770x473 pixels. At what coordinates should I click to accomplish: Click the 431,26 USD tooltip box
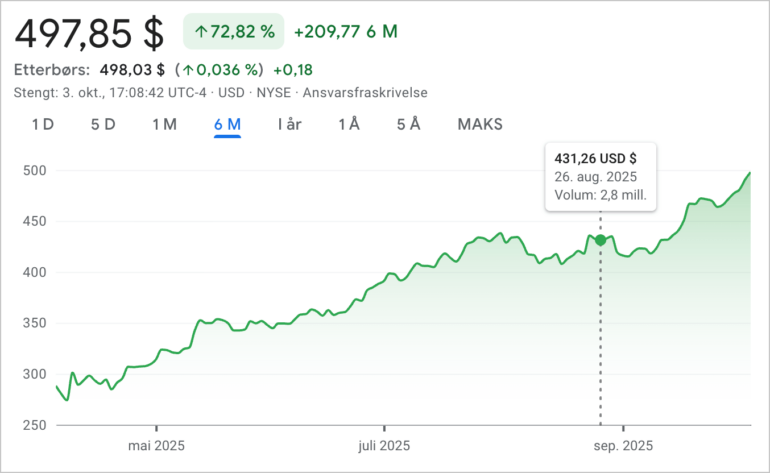tap(600, 176)
